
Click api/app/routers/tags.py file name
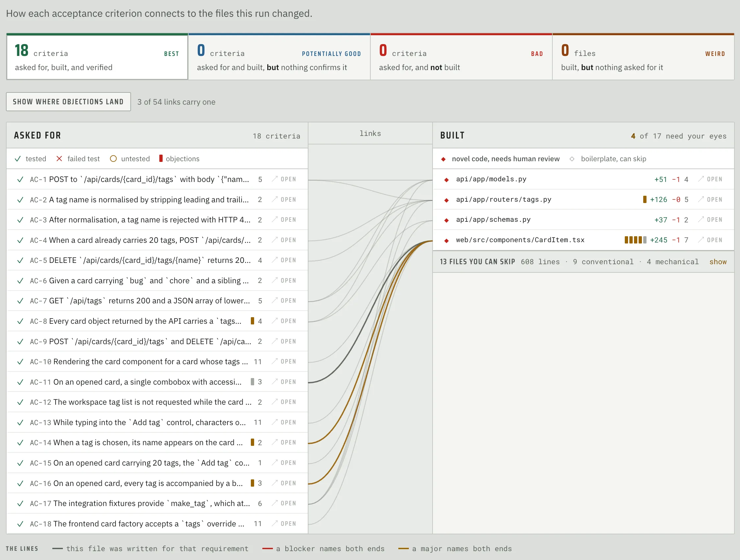tap(503, 200)
